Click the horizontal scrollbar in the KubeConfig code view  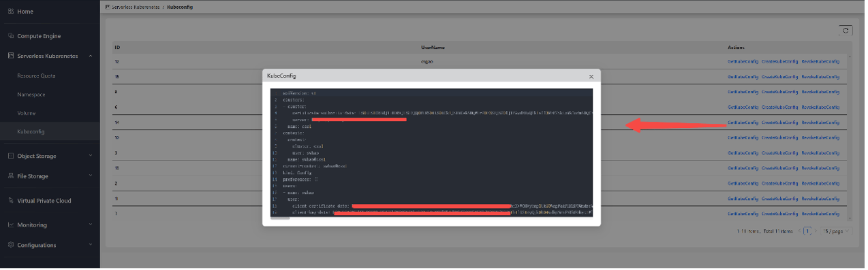click(280, 218)
